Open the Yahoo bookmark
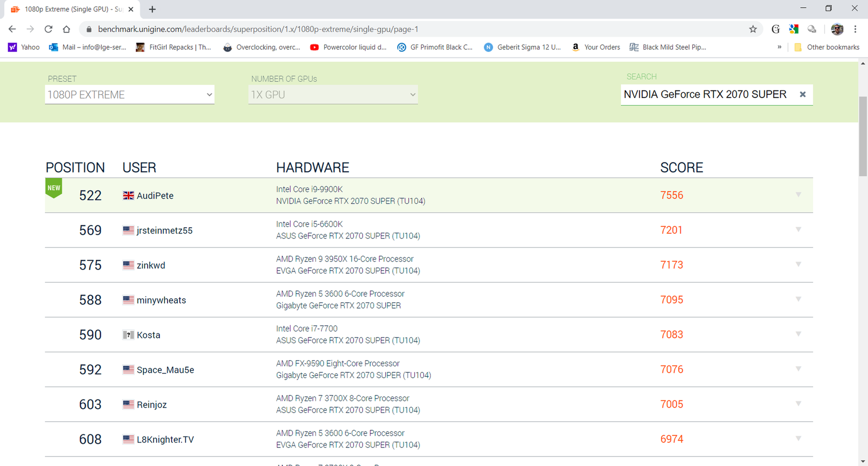The width and height of the screenshot is (868, 466). coord(24,47)
